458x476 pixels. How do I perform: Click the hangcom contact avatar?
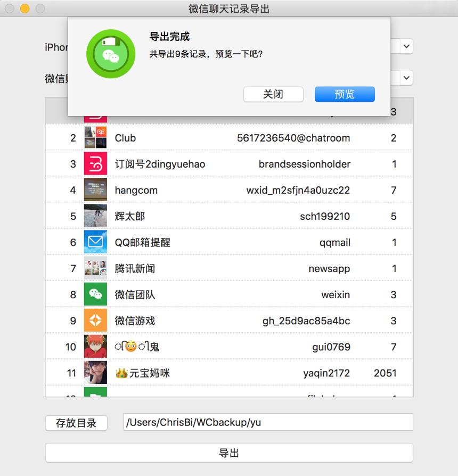coord(95,190)
